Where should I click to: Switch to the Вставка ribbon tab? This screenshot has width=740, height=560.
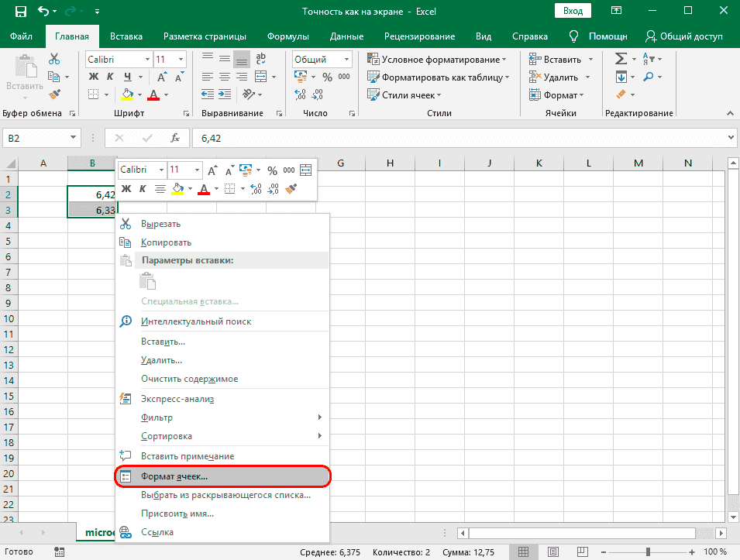[126, 36]
